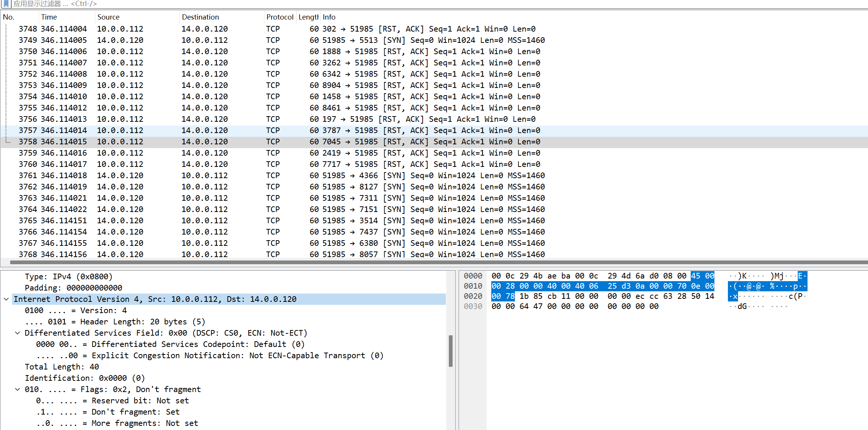Collapse the Differentiated Services Field section
The height and width of the screenshot is (430, 868).
(17, 333)
